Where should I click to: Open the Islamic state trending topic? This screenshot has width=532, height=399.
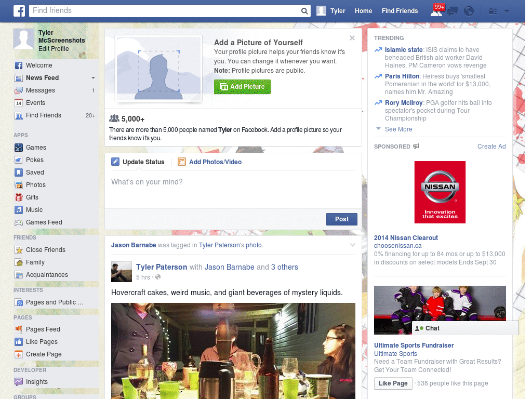[x=403, y=50]
